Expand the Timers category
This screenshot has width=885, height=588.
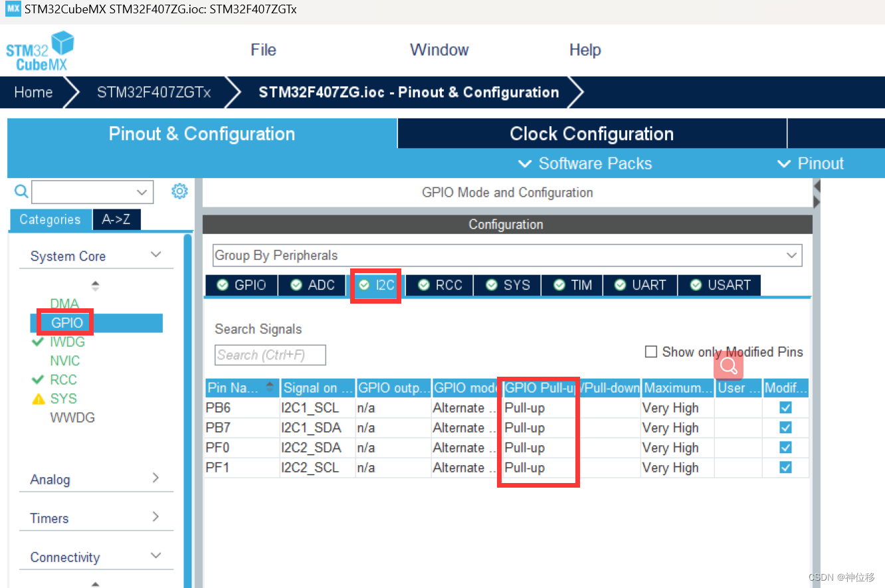(x=155, y=517)
